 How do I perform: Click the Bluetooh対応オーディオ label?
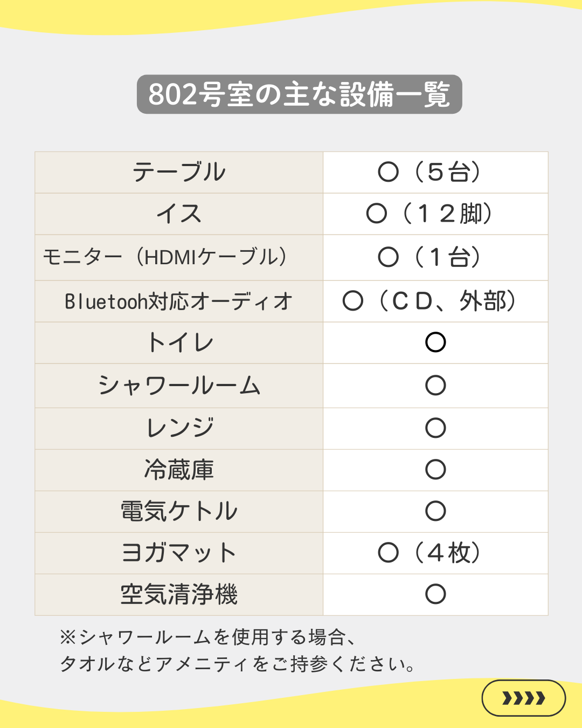pos(178,301)
